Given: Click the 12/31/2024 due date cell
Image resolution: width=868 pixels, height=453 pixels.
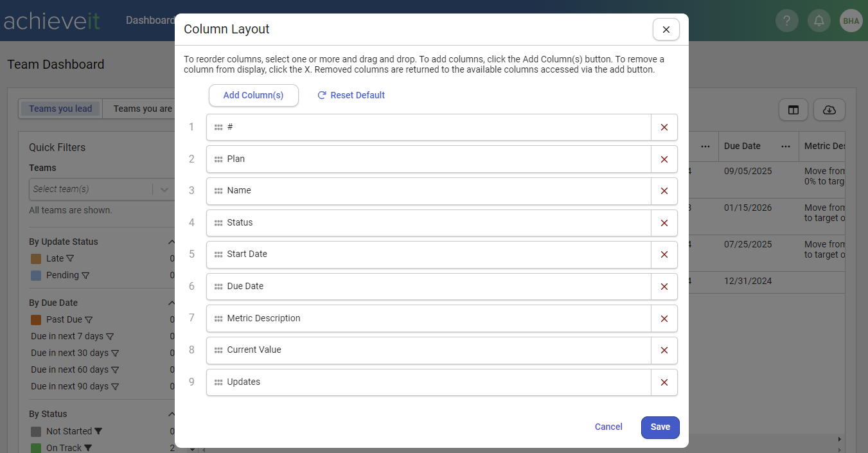Looking at the screenshot, I should 748,281.
